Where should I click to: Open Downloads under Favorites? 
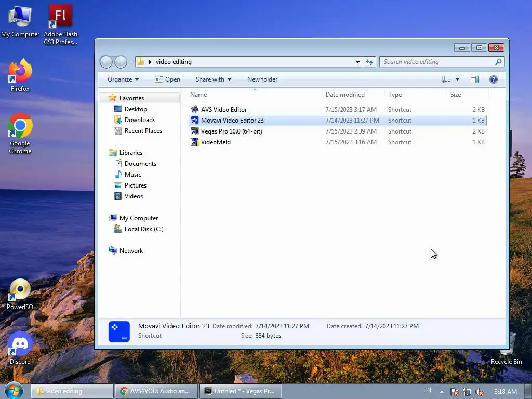pos(140,120)
